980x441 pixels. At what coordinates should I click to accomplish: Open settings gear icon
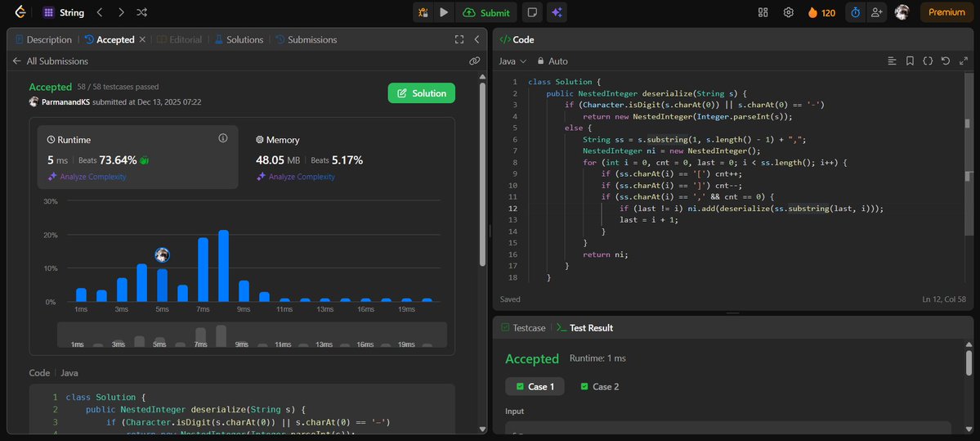[788, 12]
